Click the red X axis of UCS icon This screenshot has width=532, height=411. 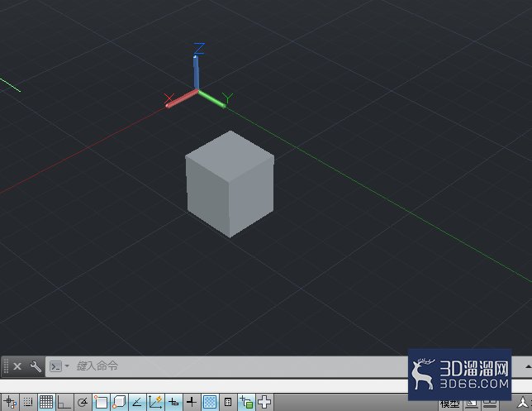(x=182, y=98)
